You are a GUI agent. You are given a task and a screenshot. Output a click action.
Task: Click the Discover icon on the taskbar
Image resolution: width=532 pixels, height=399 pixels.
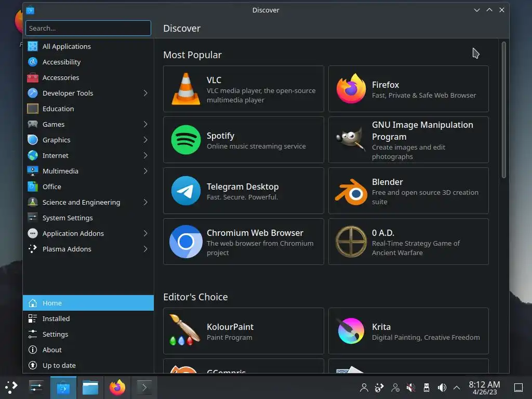click(63, 388)
